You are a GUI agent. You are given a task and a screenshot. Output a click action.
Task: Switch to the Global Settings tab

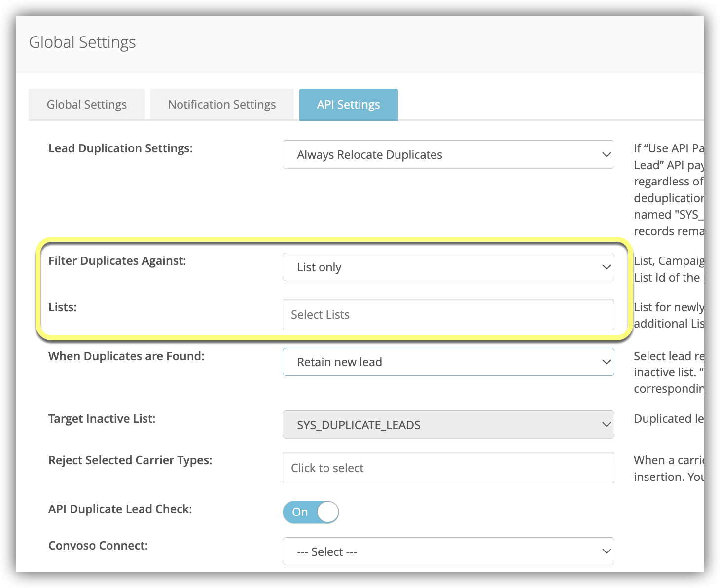pos(87,105)
